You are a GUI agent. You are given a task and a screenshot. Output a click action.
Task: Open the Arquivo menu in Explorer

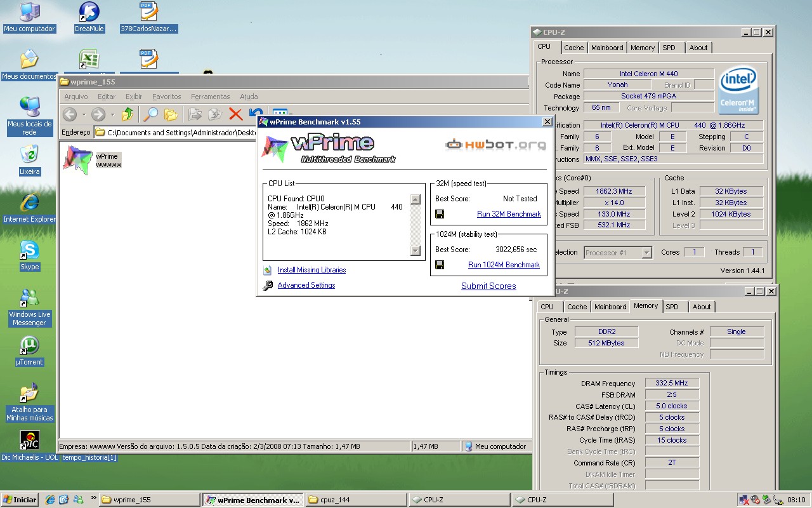click(76, 97)
